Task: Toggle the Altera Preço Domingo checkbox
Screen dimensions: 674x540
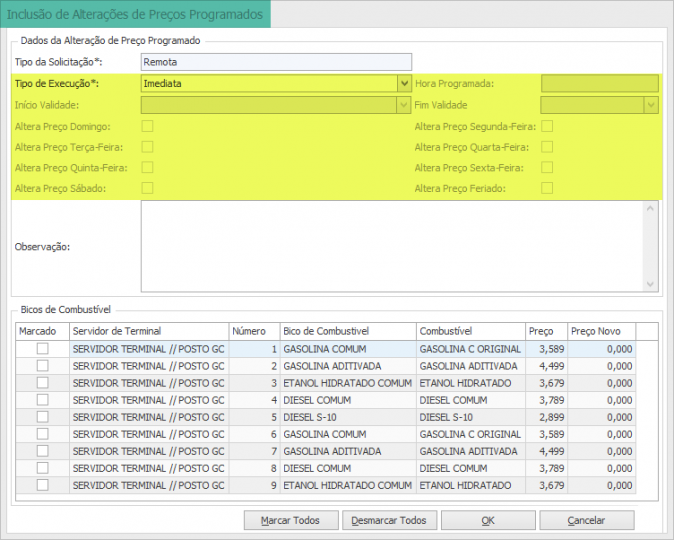Action: pos(147,126)
